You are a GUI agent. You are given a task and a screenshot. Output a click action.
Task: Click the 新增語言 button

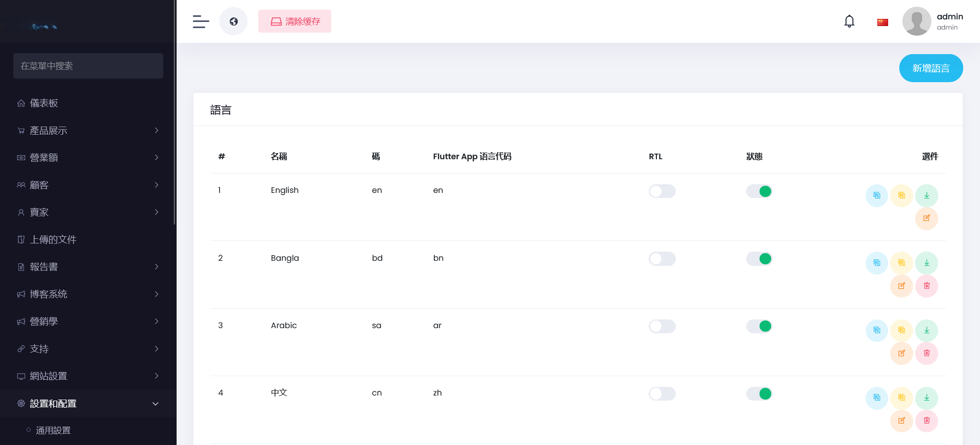click(x=930, y=68)
